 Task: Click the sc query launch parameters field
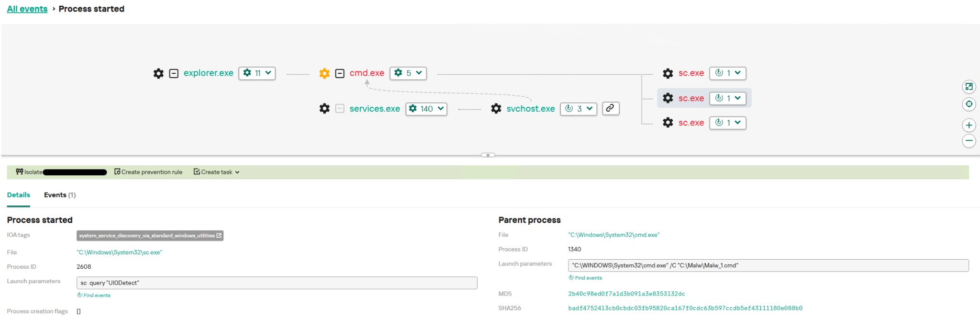tap(277, 283)
